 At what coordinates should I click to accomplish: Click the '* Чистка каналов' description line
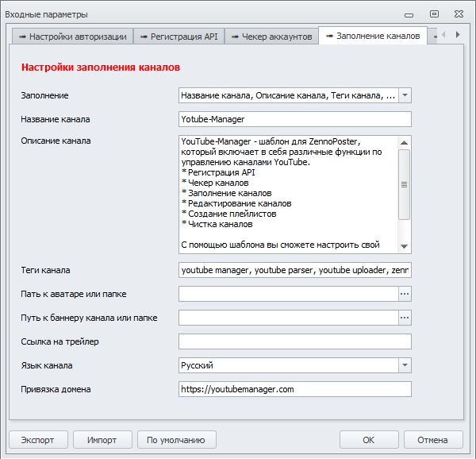217,224
